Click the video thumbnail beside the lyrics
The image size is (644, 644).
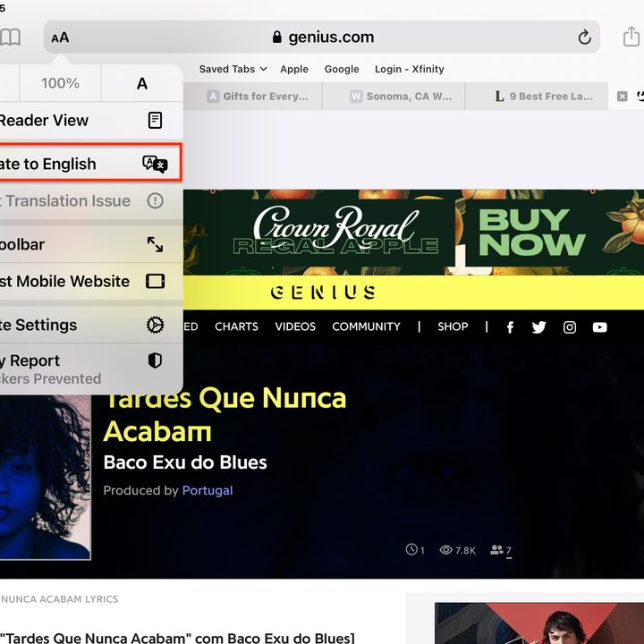coord(539,623)
